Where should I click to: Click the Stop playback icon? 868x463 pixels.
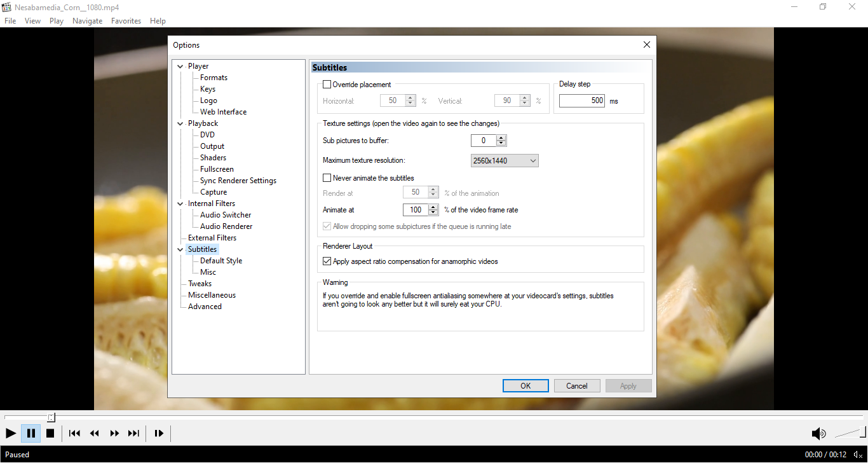click(50, 433)
